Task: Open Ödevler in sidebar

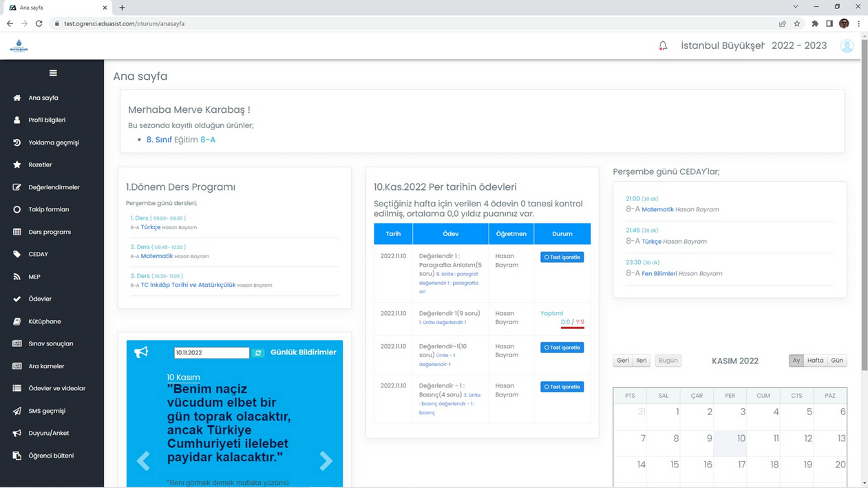Action: coord(40,299)
